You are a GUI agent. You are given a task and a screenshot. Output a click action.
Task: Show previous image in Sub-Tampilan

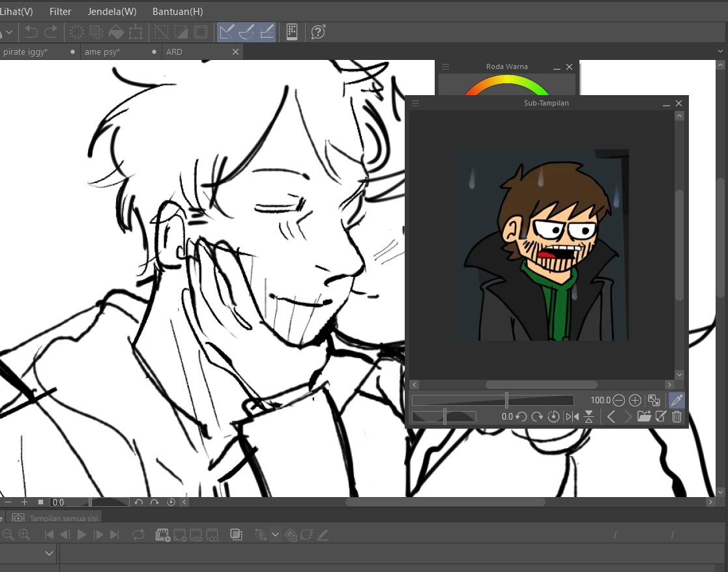coord(611,416)
